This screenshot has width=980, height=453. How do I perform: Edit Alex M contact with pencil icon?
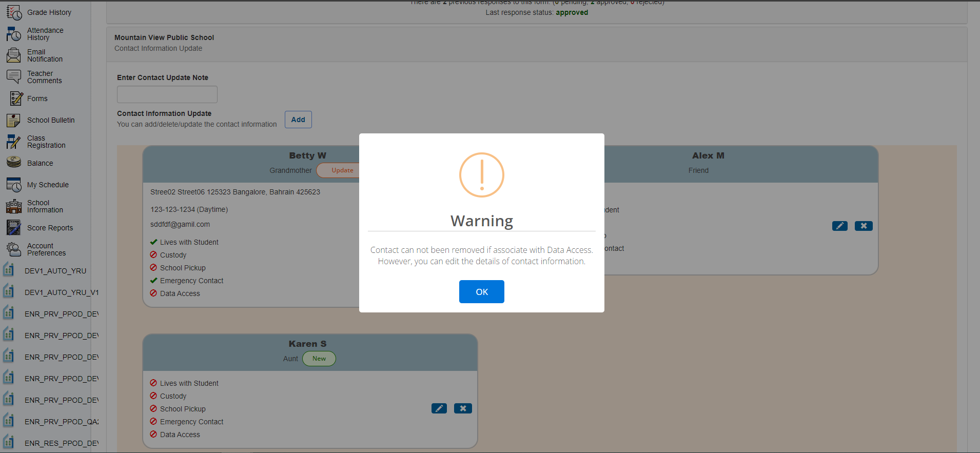[839, 226]
